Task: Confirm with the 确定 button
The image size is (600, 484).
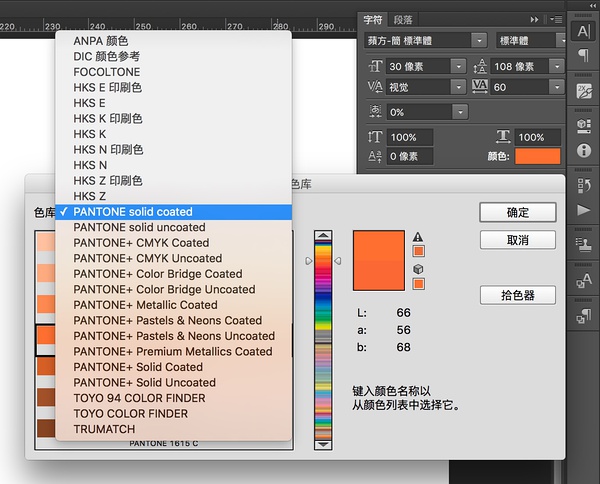Action: pyautogui.click(x=518, y=212)
